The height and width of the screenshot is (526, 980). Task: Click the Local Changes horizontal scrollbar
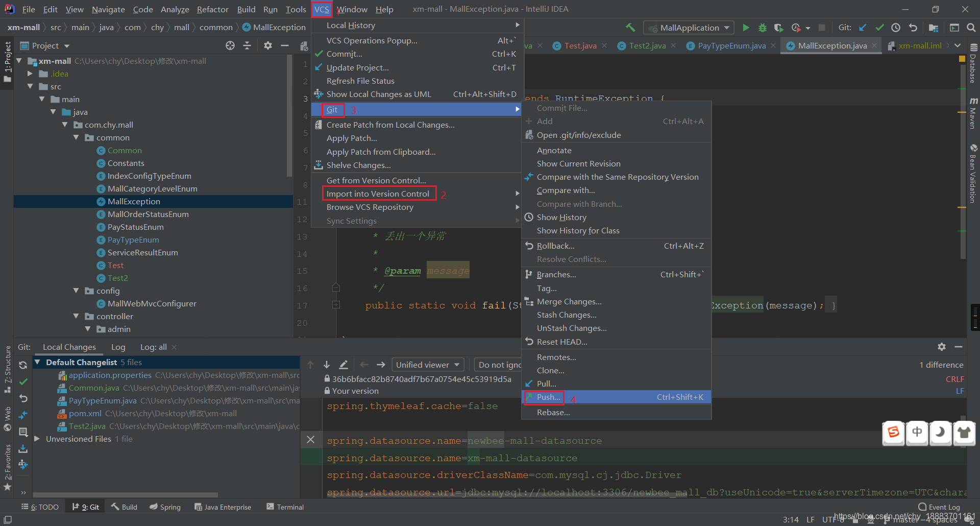pyautogui.click(x=126, y=495)
